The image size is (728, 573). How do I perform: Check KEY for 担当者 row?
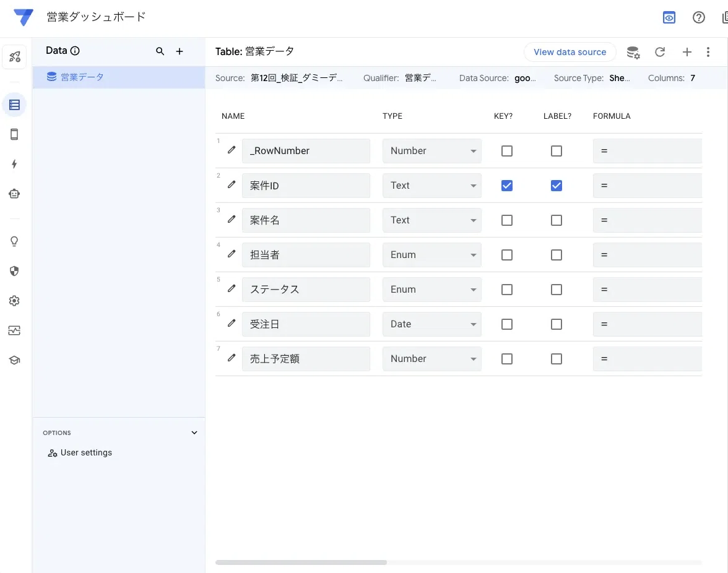(x=507, y=255)
